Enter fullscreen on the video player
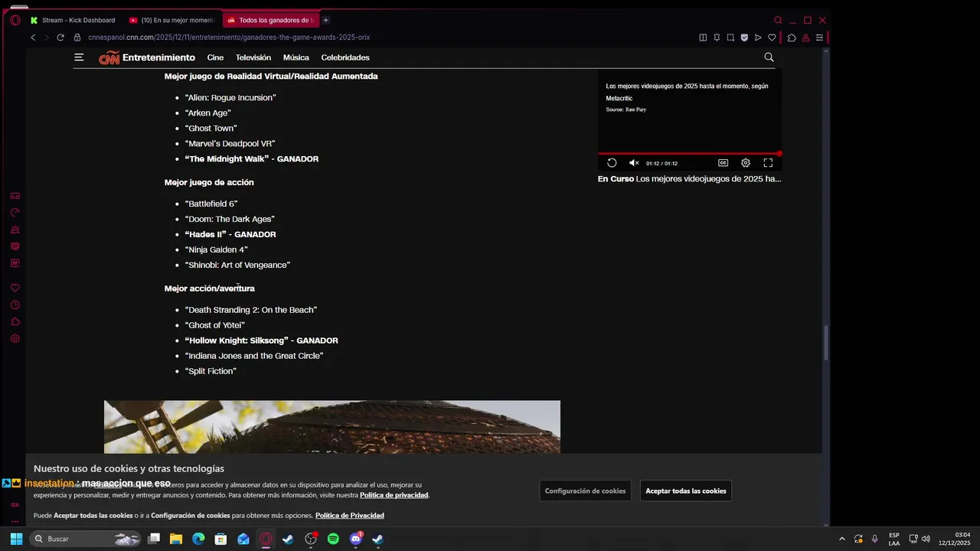The height and width of the screenshot is (551, 980). coord(768,163)
